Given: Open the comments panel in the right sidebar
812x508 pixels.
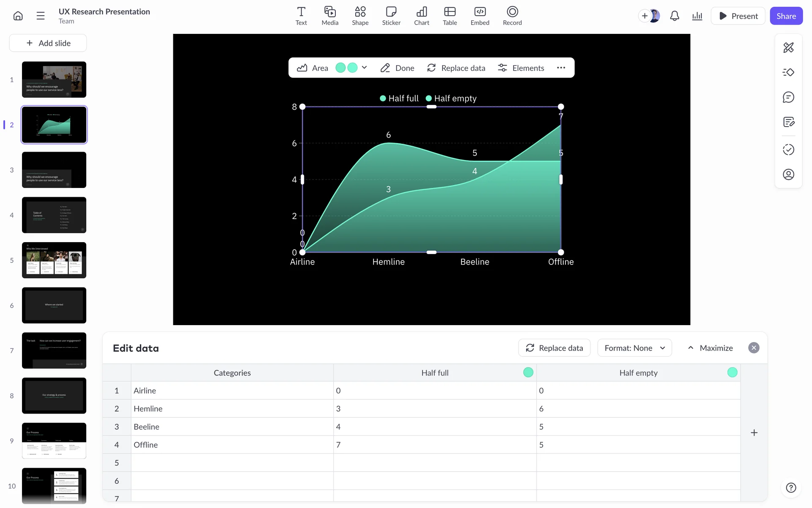Looking at the screenshot, I should coord(788,97).
